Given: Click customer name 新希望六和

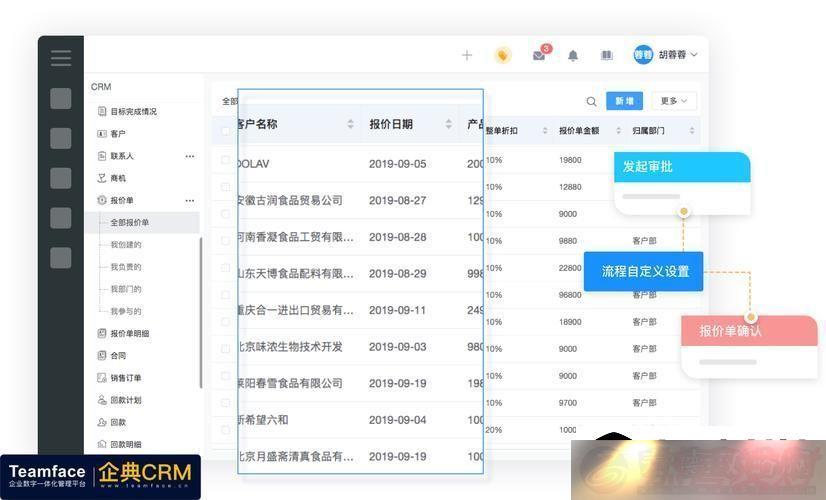Looking at the screenshot, I should click(263, 420).
